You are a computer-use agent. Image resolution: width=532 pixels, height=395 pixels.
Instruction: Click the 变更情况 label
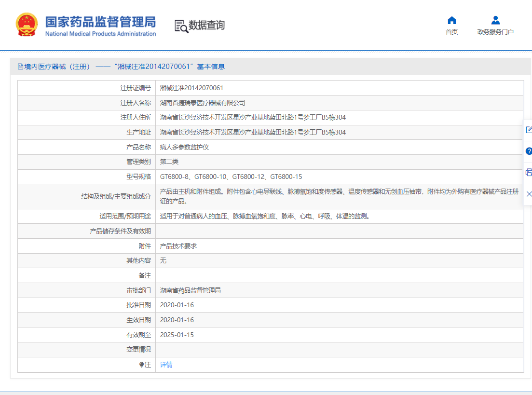[138, 350]
